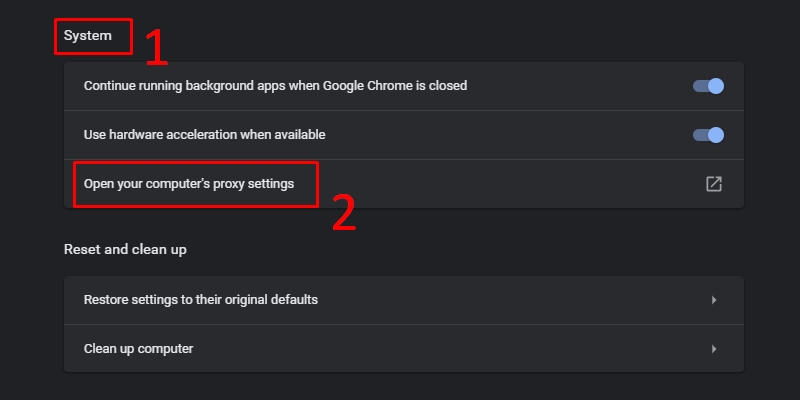This screenshot has width=800, height=400.
Task: Click the blue knob of the hardware acceleration switch
Action: point(716,135)
